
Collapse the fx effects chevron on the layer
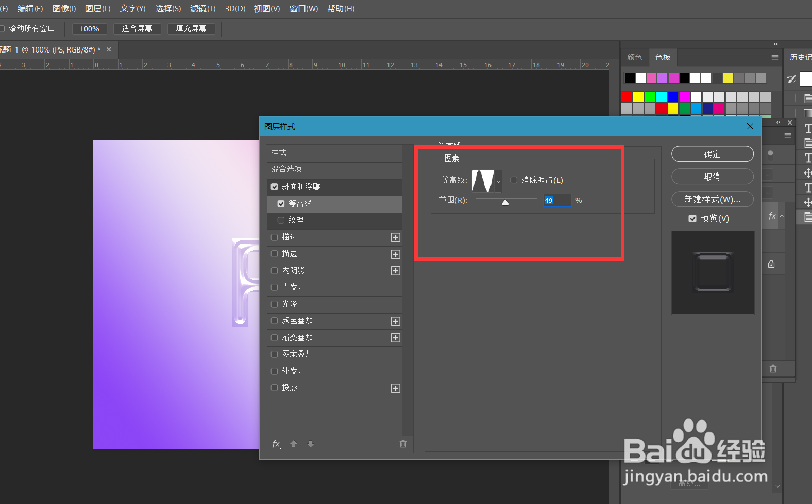coord(782,216)
